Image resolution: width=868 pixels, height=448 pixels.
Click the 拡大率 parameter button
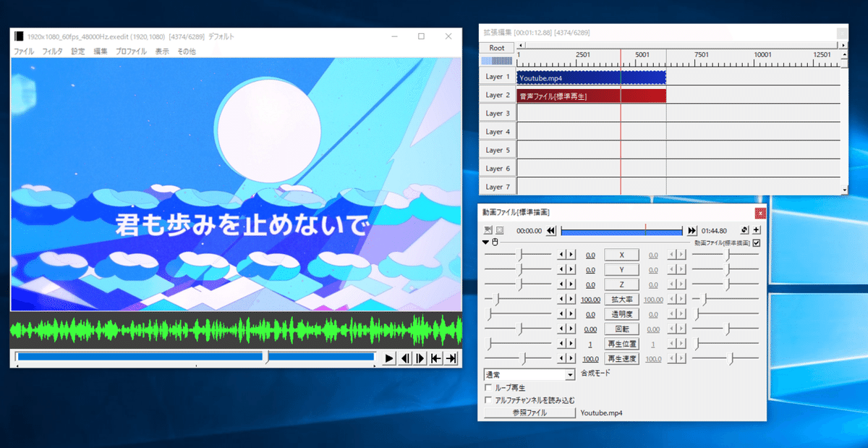coord(621,299)
